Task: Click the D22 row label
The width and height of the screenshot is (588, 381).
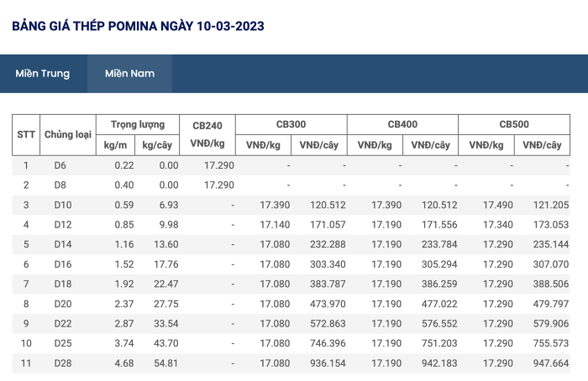Action: 63,323
